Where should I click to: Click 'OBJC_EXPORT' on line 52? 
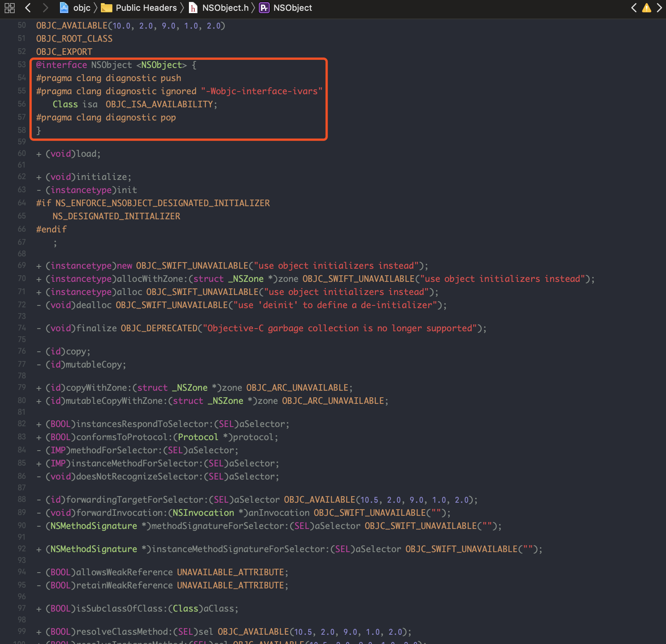pos(64,52)
